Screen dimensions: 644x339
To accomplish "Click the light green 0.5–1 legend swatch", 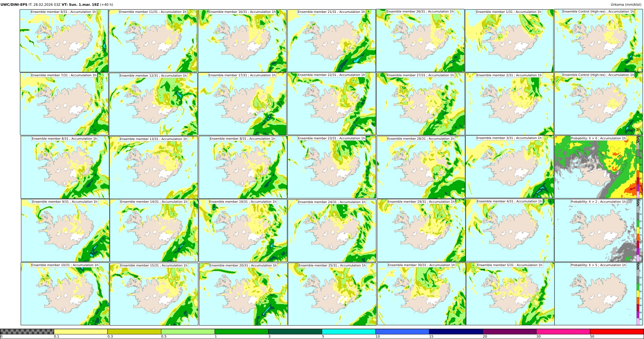I will (188, 332).
